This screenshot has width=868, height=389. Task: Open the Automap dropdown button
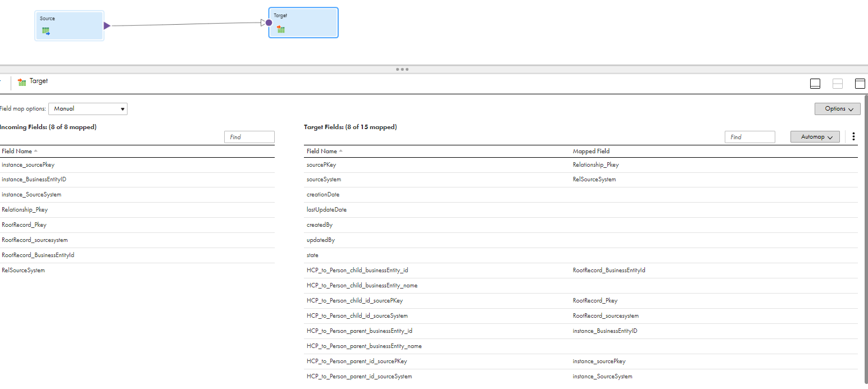tap(815, 136)
